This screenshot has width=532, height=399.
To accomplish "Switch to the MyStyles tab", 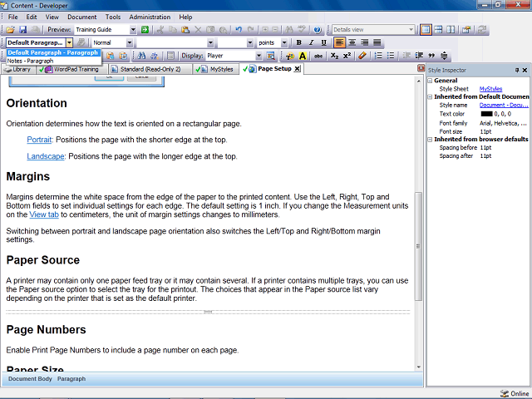I will [215, 69].
